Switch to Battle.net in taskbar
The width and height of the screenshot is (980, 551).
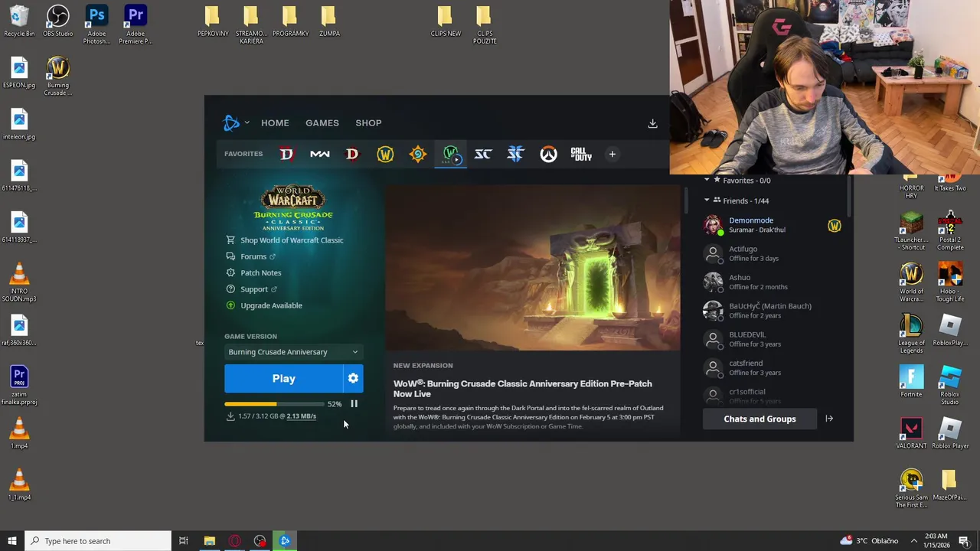click(285, 541)
